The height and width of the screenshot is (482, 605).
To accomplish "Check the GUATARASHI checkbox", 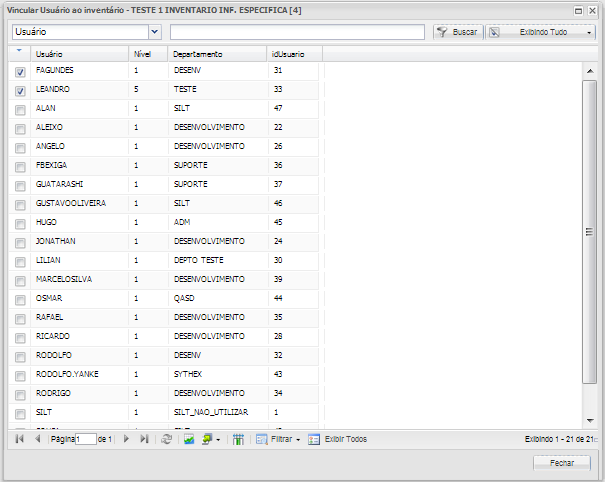I will point(20,186).
